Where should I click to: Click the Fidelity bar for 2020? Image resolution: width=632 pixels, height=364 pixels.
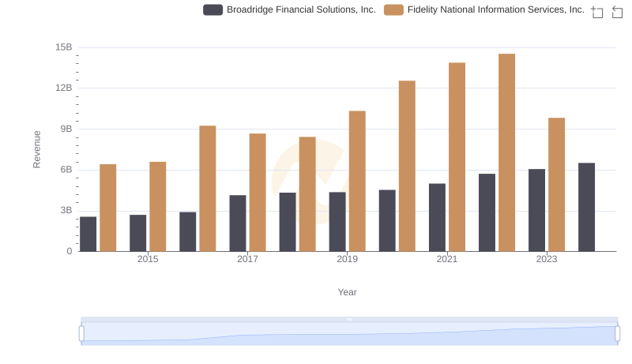[407, 167]
